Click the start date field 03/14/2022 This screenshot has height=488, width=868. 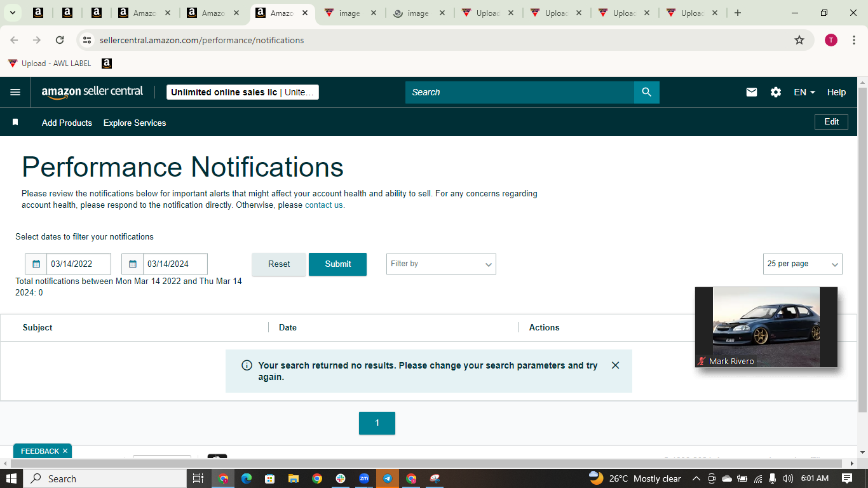point(79,264)
